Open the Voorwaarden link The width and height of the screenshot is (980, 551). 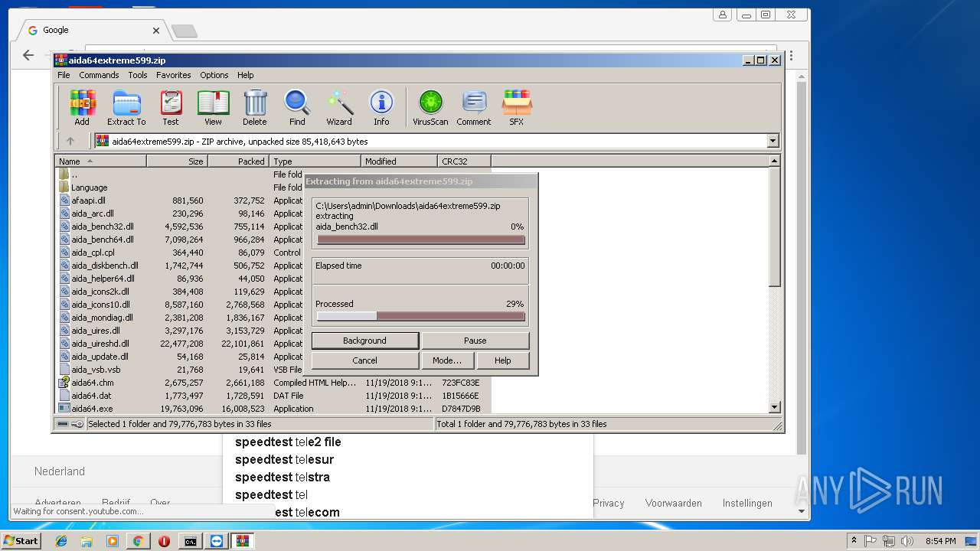[673, 503]
